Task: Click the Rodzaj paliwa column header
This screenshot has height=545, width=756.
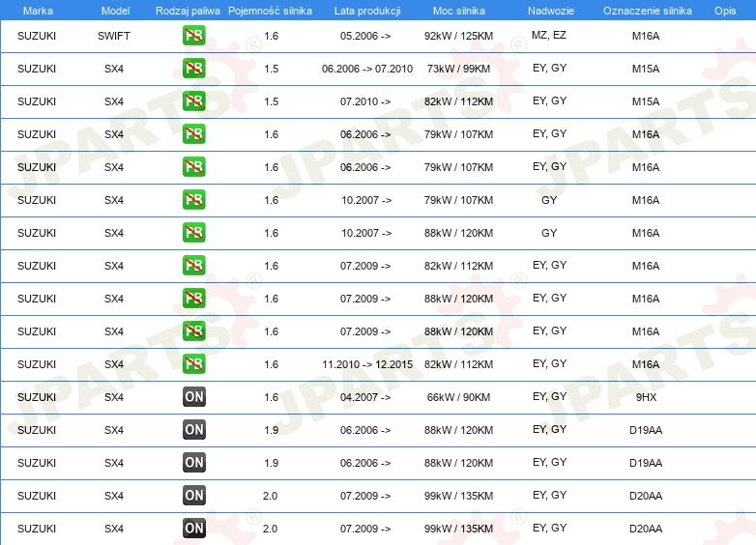Action: click(187, 10)
